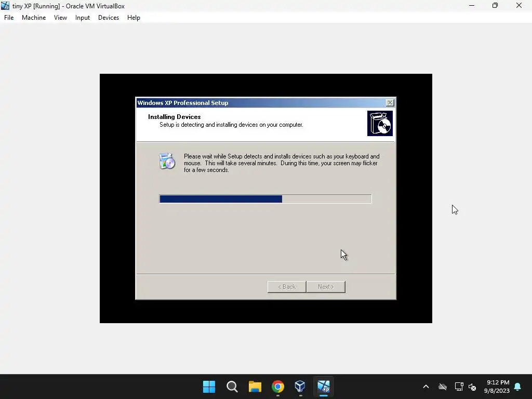
Task: Click the 'Setup is detecting and installing devices' text
Action: pos(231,125)
